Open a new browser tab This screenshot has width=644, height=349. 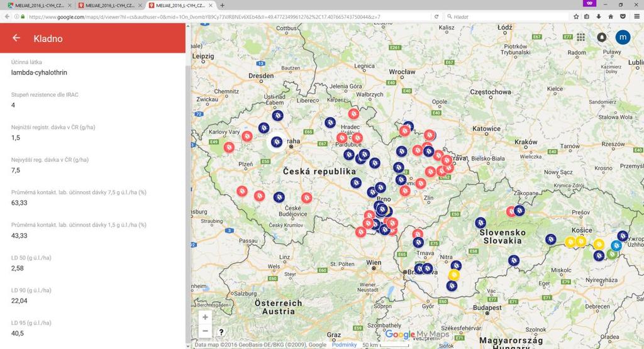pos(222,5)
